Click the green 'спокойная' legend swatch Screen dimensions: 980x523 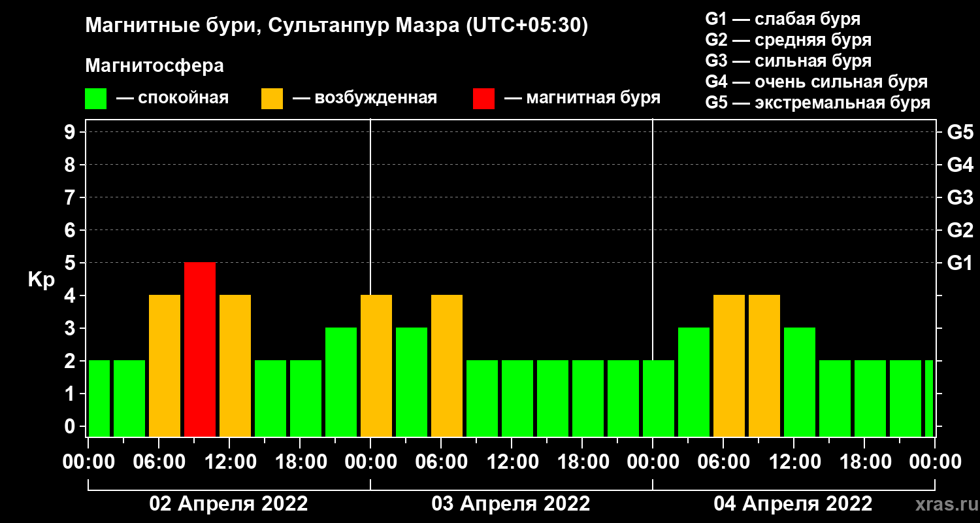[x=95, y=99]
